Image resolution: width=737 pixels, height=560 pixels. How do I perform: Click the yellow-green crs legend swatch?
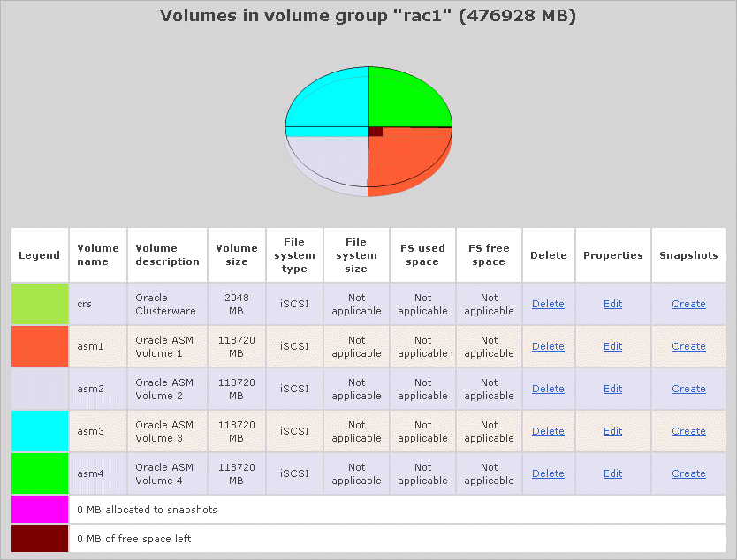pyautogui.click(x=40, y=304)
